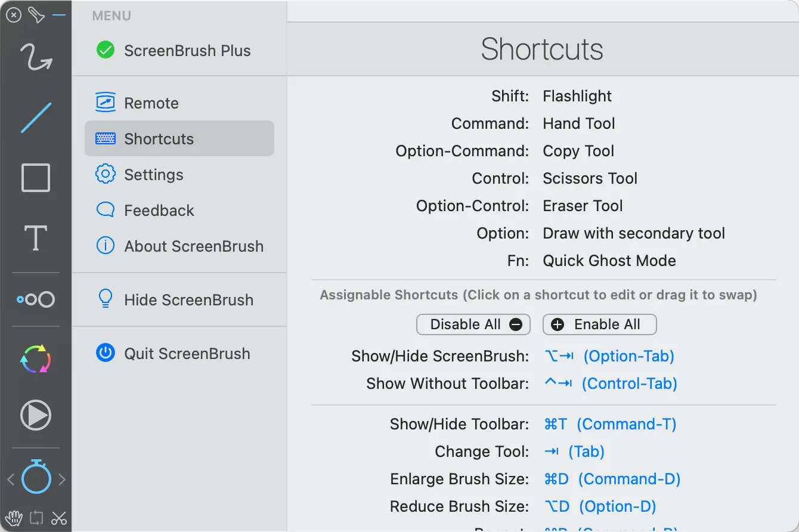Select the blue line tool
Viewport: 799px width, 532px height.
[36, 117]
